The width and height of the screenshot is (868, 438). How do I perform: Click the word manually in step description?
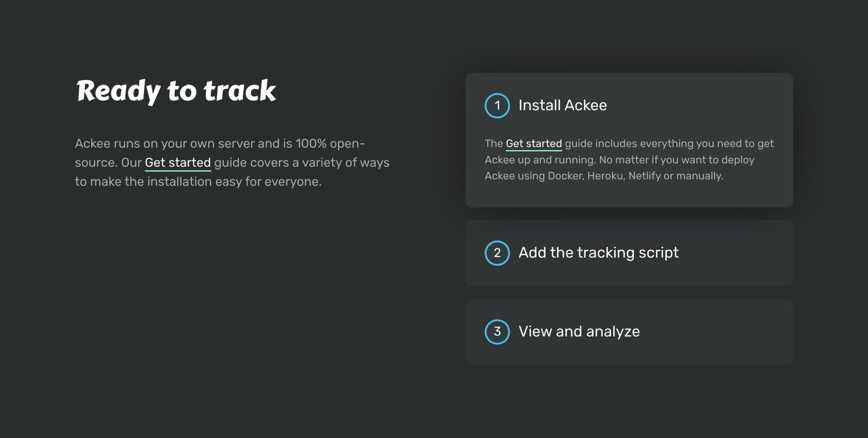pos(699,176)
